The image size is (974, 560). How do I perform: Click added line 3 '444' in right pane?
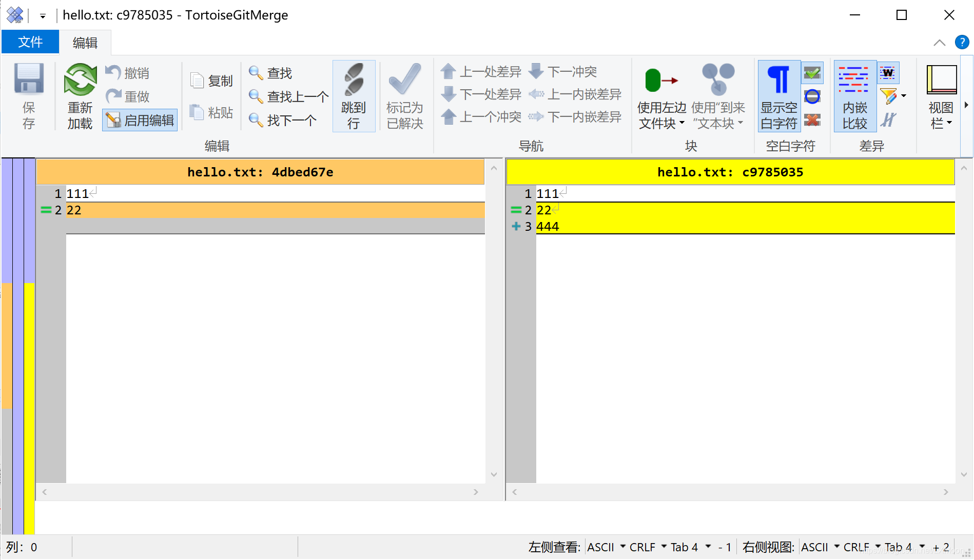[745, 226]
